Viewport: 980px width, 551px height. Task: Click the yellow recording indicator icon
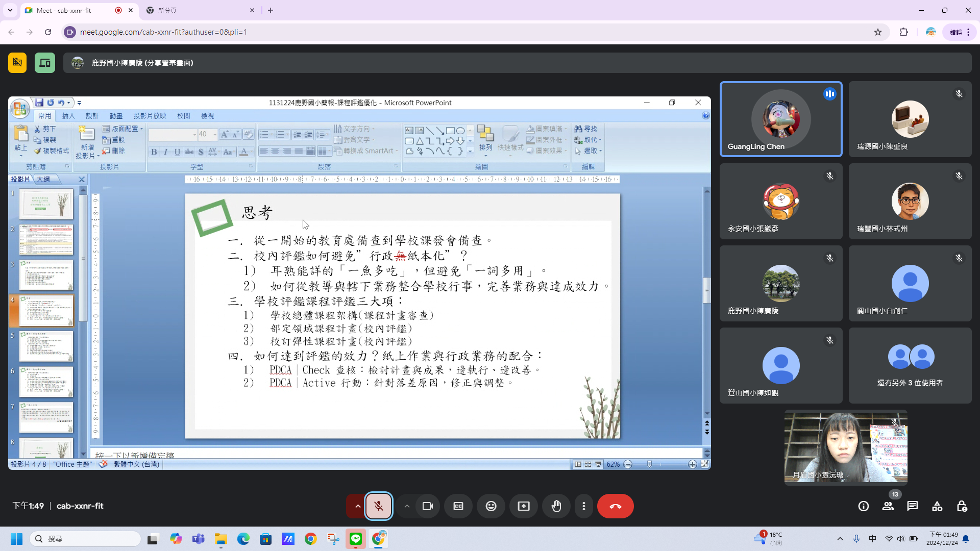(17, 63)
